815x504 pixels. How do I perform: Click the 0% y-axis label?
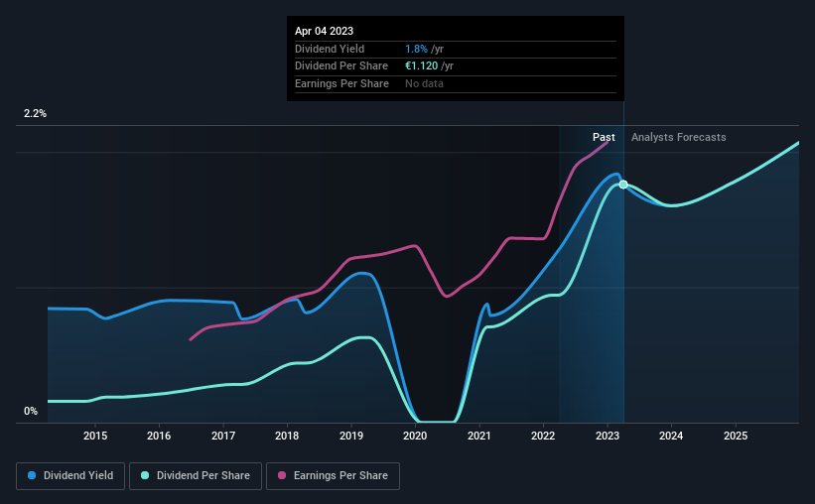coord(31,411)
